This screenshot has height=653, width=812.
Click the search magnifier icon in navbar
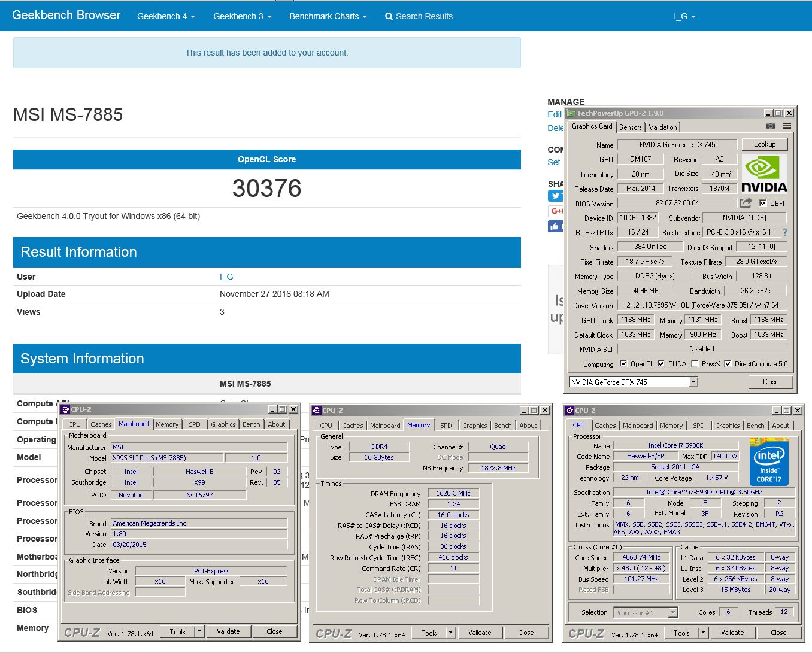coord(389,17)
